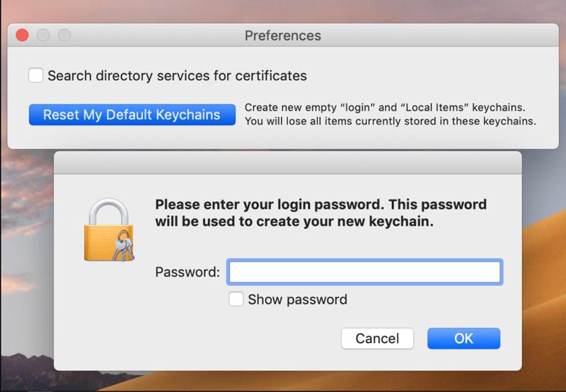Click the keychain reset warning description text
566x392 pixels.
(391, 115)
